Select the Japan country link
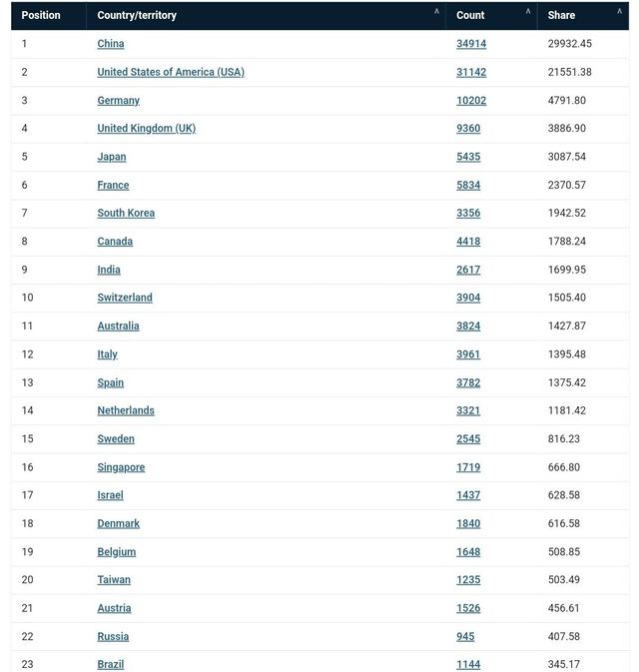The width and height of the screenshot is (639, 672). [x=112, y=157]
